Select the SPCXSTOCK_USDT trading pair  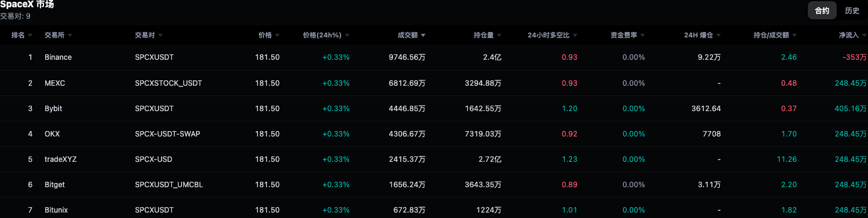[x=168, y=83]
